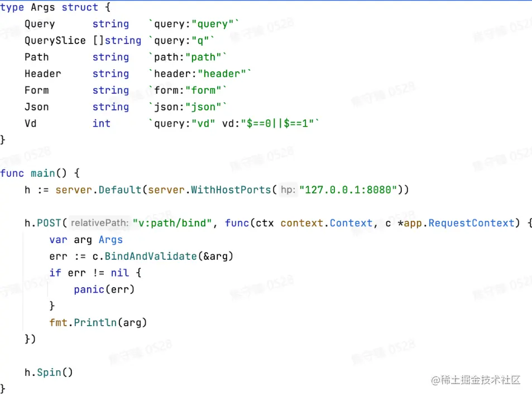
Task: Click the 'Form' field name
Action: click(x=37, y=90)
